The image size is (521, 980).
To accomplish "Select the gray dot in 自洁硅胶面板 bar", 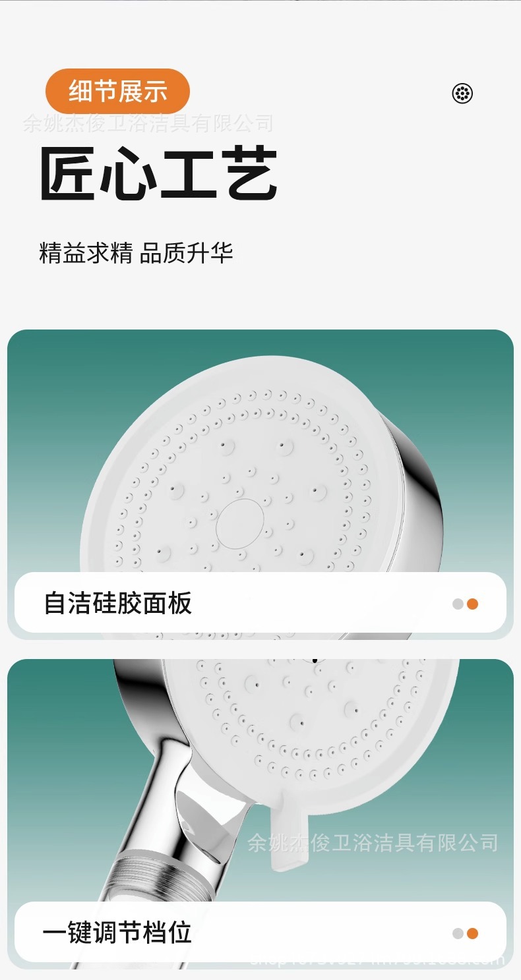I will tap(458, 604).
